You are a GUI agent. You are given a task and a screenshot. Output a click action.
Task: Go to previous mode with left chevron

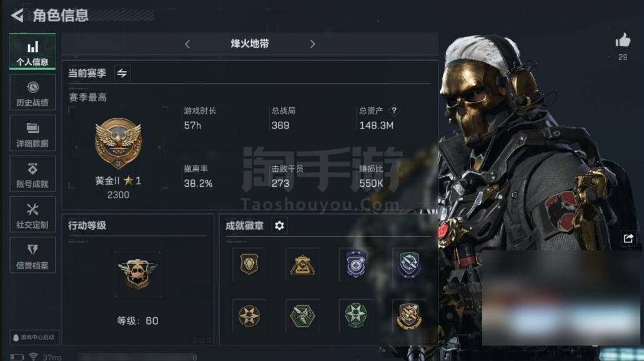tap(187, 44)
